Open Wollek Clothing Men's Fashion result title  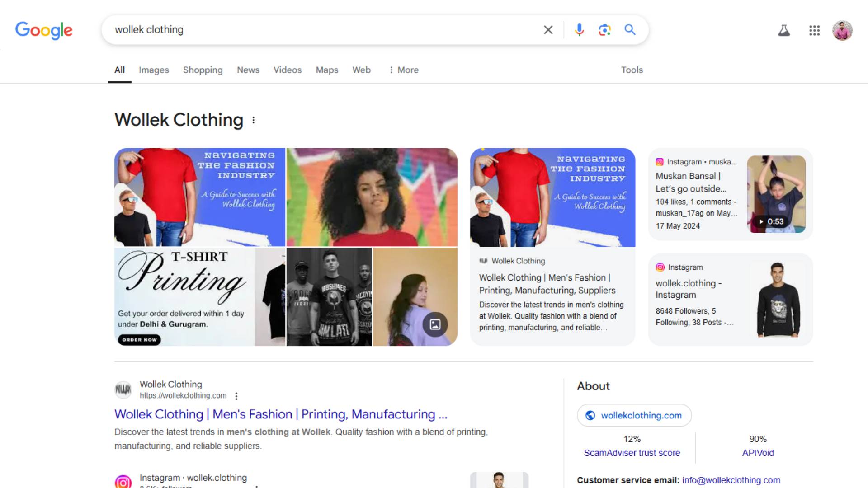click(281, 414)
